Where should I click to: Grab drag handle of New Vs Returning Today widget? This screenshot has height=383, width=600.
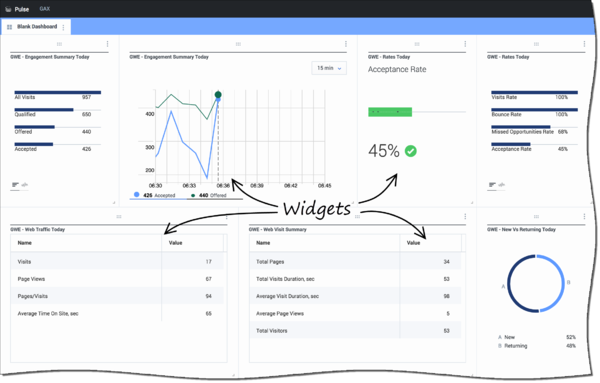point(536,217)
